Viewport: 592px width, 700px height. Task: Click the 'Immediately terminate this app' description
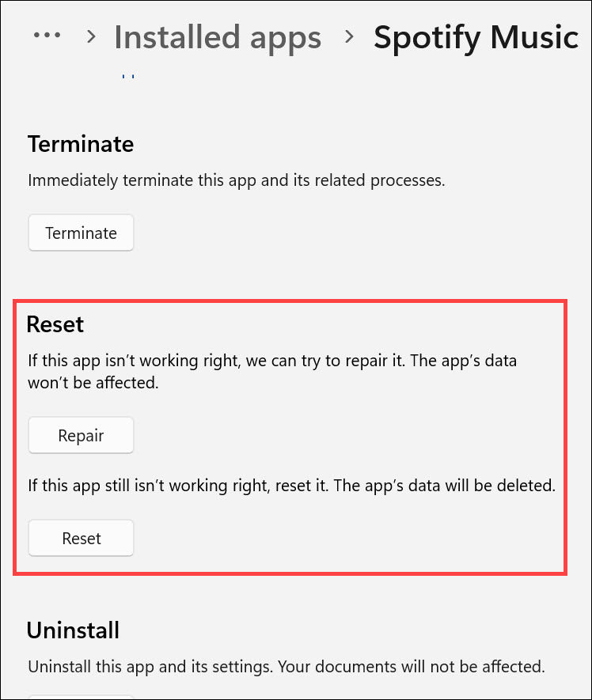click(x=237, y=180)
